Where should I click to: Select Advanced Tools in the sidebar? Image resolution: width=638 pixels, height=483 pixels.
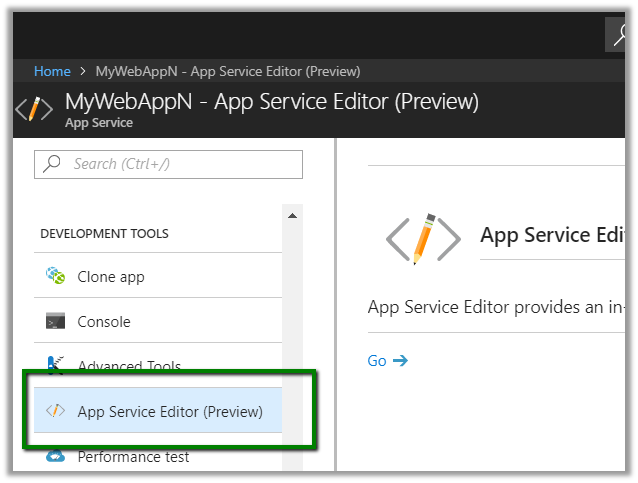coord(129,367)
